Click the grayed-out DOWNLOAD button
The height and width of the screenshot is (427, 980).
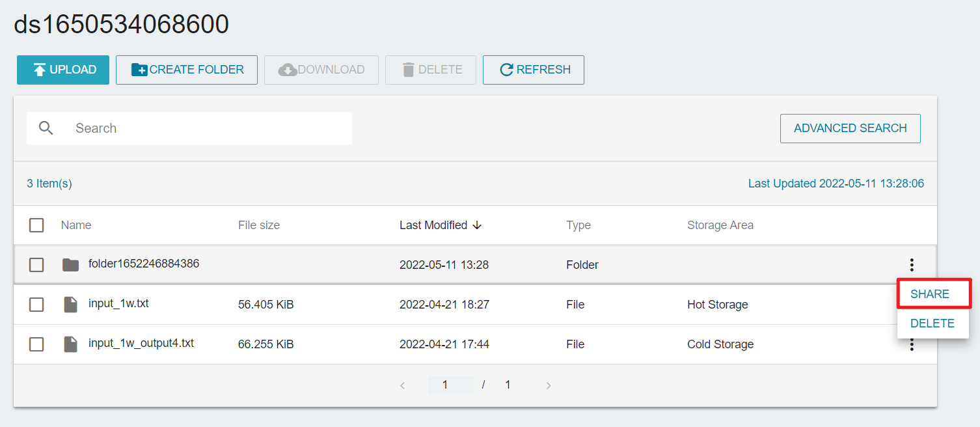(x=321, y=70)
